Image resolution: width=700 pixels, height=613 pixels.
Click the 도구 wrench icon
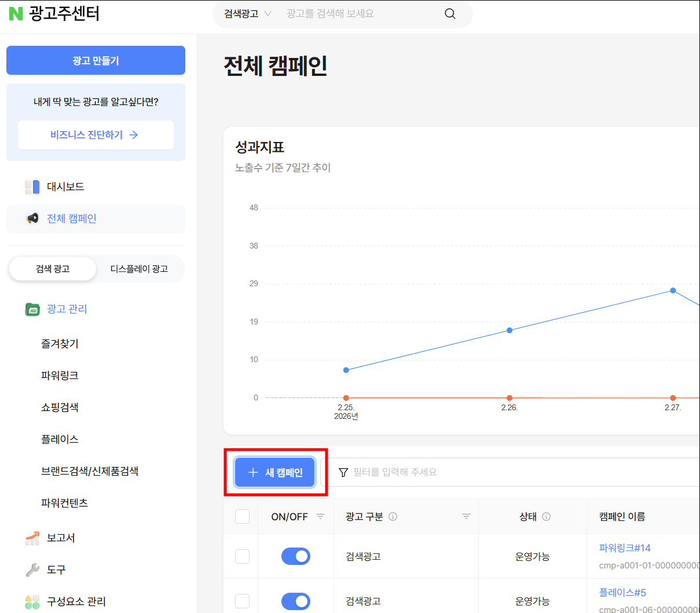(x=32, y=570)
